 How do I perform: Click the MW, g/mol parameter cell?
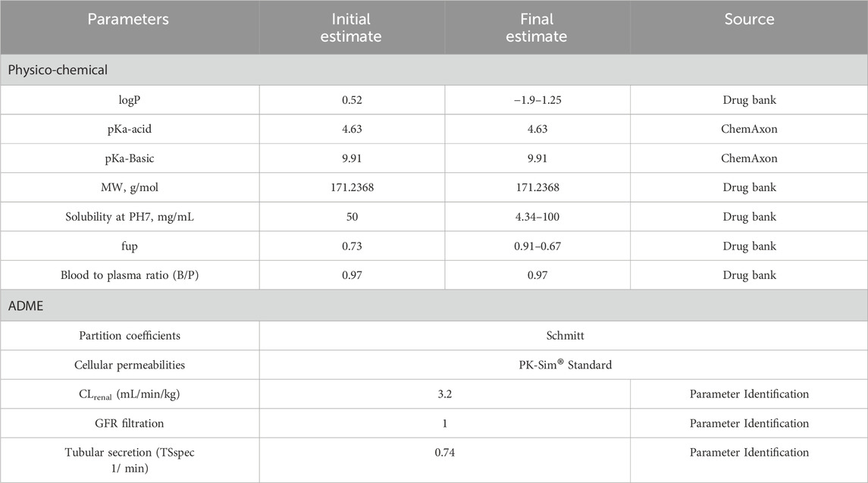click(x=130, y=188)
